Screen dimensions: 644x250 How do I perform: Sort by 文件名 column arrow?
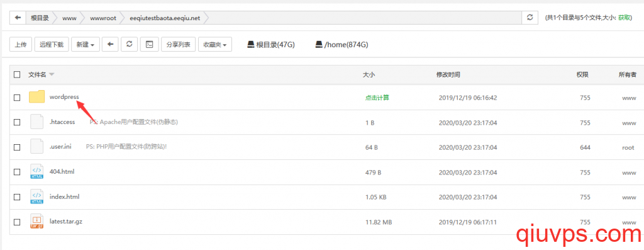click(52, 74)
